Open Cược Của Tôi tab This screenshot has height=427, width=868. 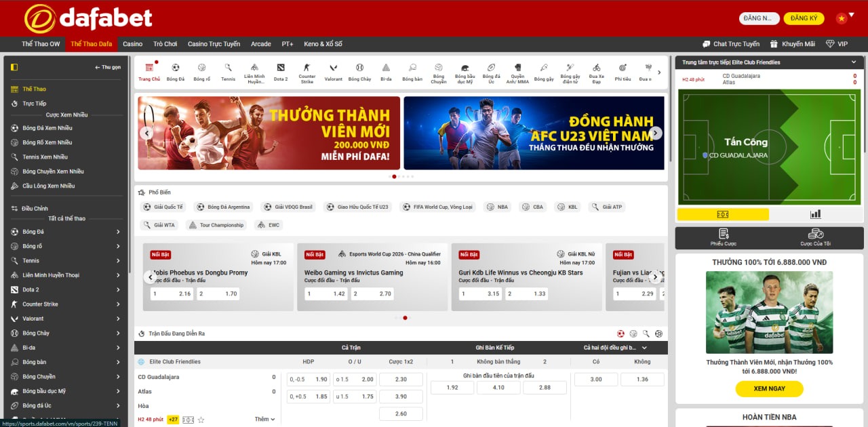click(x=816, y=238)
